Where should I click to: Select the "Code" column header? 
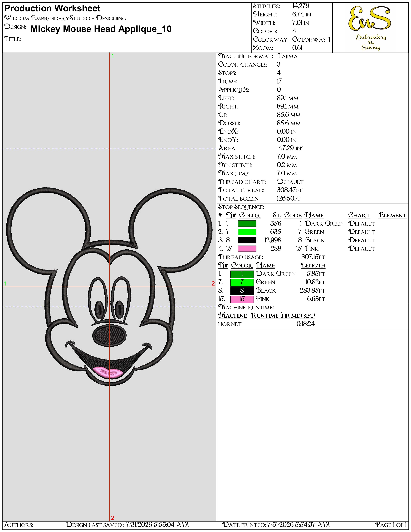click(293, 215)
